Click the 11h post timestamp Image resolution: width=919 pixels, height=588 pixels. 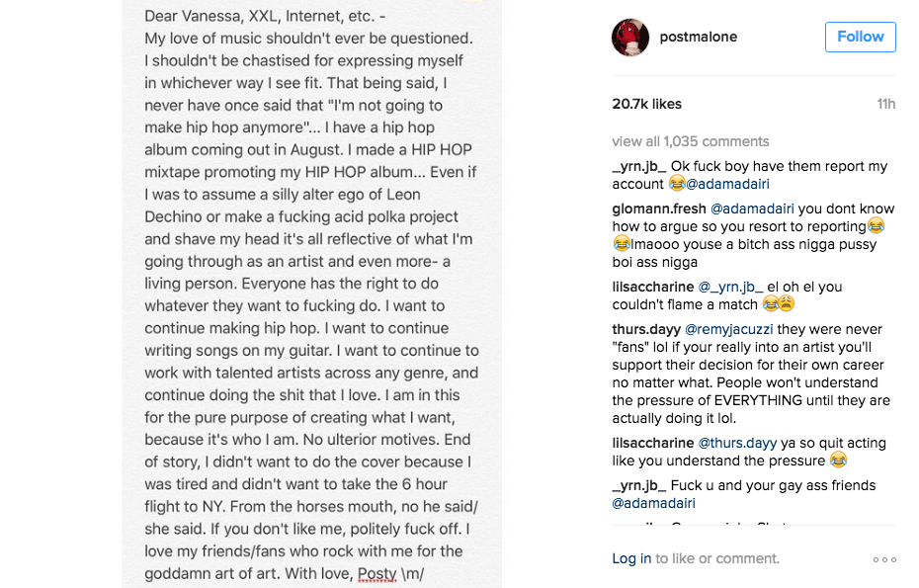[885, 104]
